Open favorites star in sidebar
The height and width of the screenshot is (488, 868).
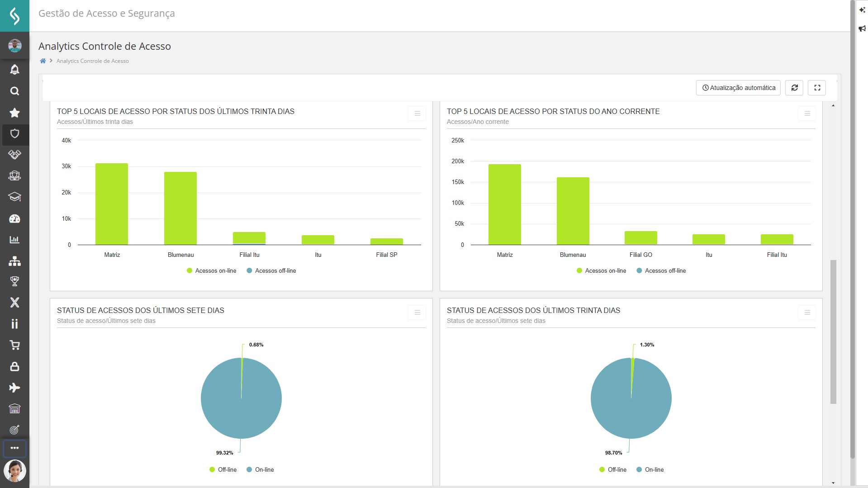tap(14, 113)
